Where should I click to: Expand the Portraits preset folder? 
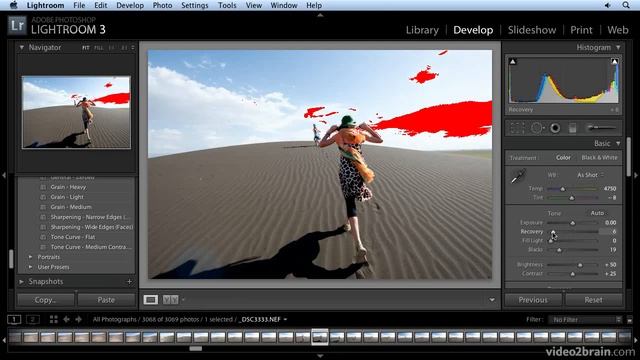point(31,257)
